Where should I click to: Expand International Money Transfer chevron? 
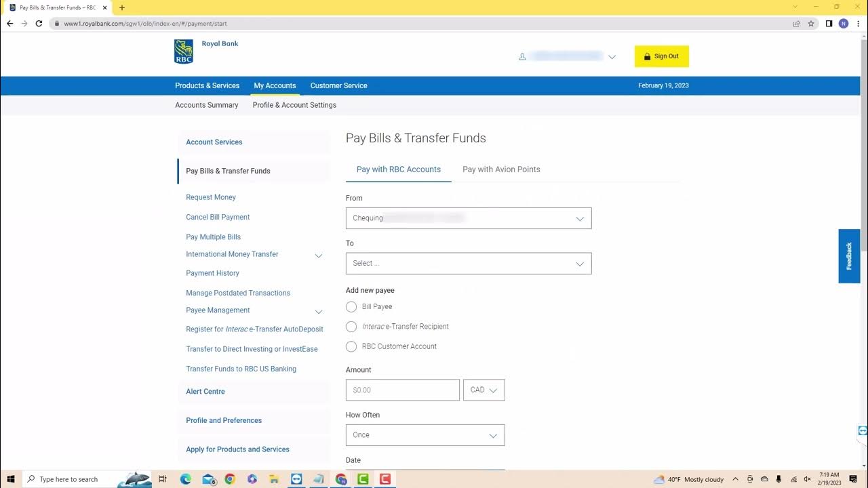pyautogui.click(x=319, y=256)
